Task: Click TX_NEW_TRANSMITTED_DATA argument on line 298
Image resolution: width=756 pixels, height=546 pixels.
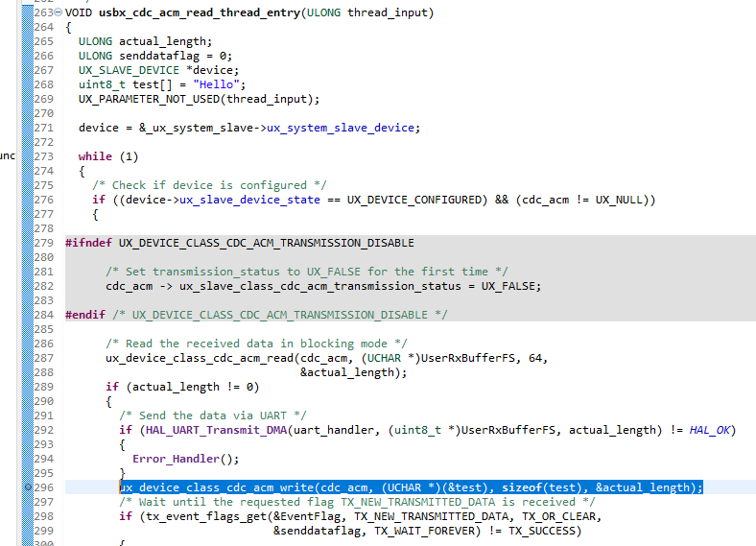Action: 432,516
